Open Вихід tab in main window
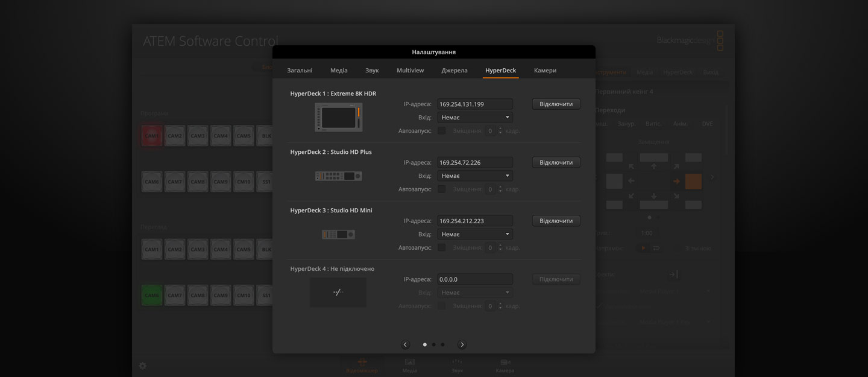The width and height of the screenshot is (868, 377). pyautogui.click(x=711, y=72)
